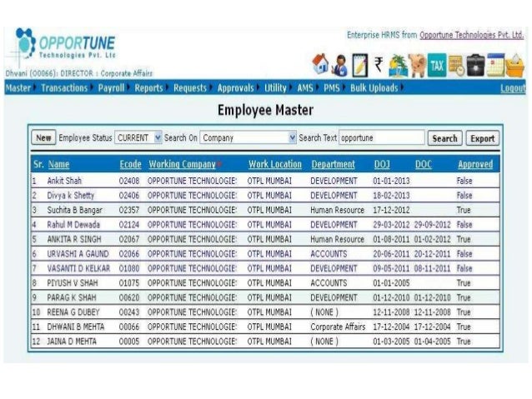
Task: Click ecode 00066 cell
Action: pyautogui.click(x=129, y=327)
